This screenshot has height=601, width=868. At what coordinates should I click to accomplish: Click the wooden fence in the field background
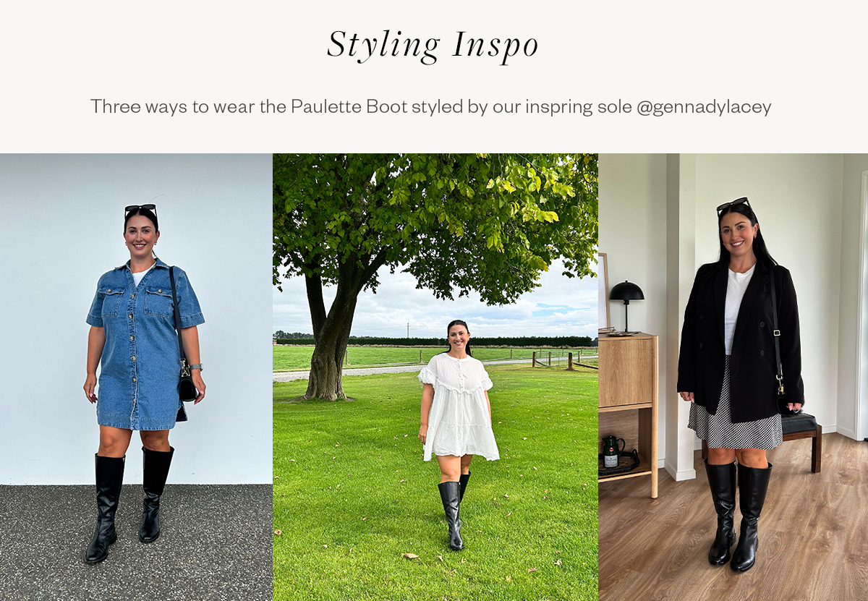click(x=564, y=359)
